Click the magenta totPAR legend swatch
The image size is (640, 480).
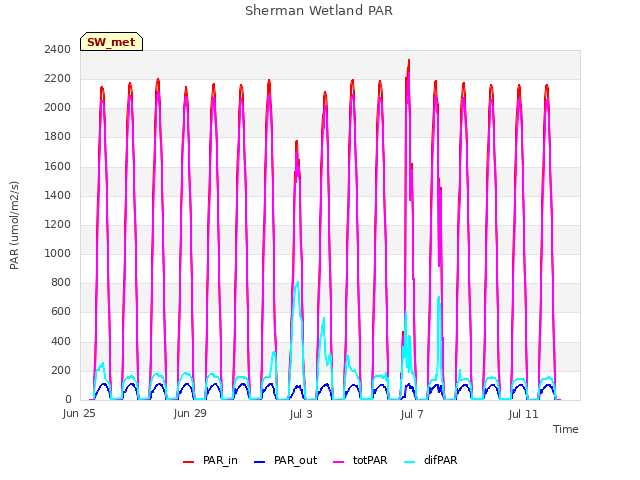pos(339,462)
